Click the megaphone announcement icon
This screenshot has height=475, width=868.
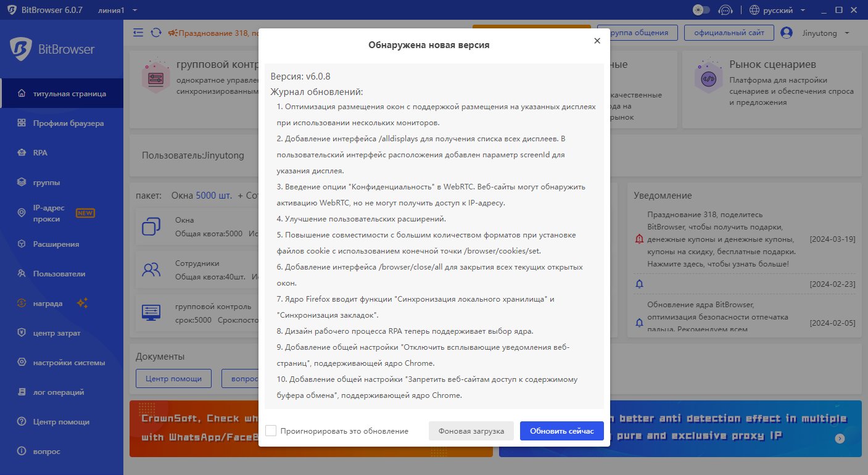click(x=173, y=33)
